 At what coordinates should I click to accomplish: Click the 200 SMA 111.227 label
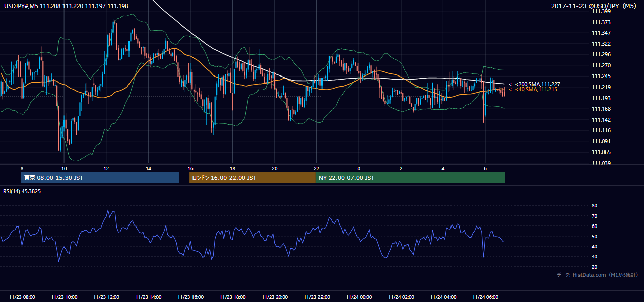534,84
